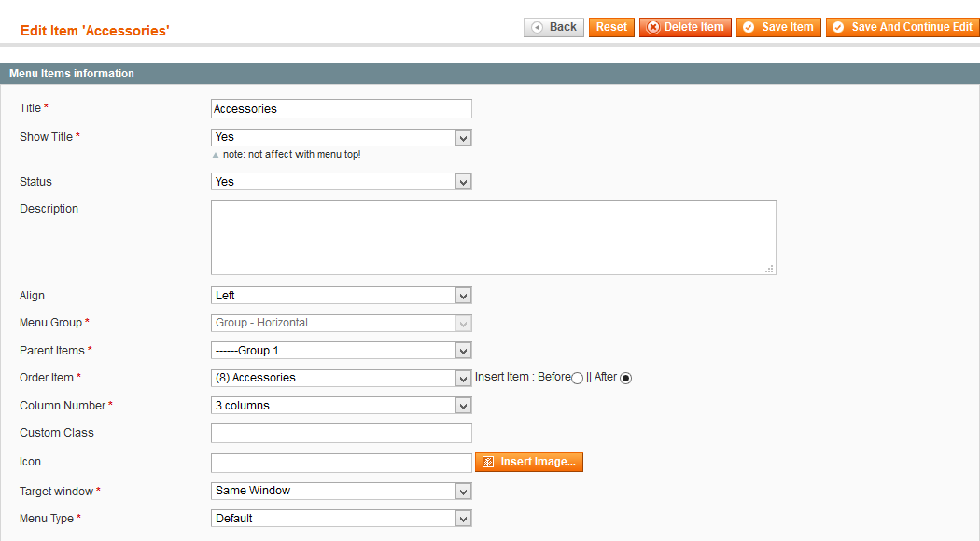Open the Status dropdown
This screenshot has width=980, height=541.
click(342, 182)
